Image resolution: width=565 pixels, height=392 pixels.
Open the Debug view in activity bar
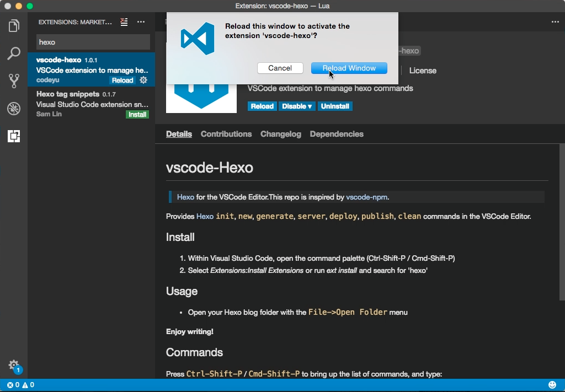click(14, 109)
